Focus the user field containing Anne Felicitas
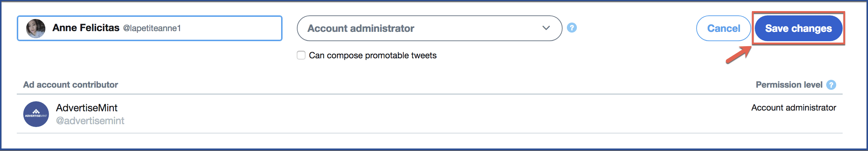This screenshot has width=868, height=151. tap(150, 28)
